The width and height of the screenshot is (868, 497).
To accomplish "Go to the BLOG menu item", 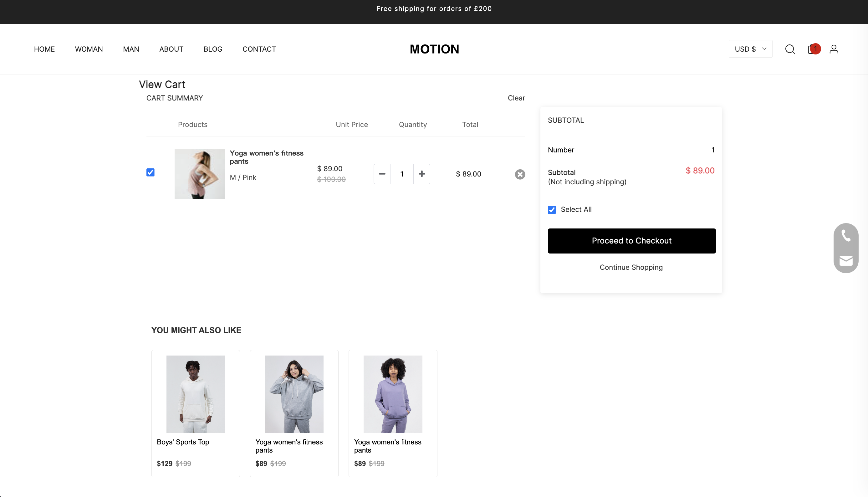I will [213, 49].
